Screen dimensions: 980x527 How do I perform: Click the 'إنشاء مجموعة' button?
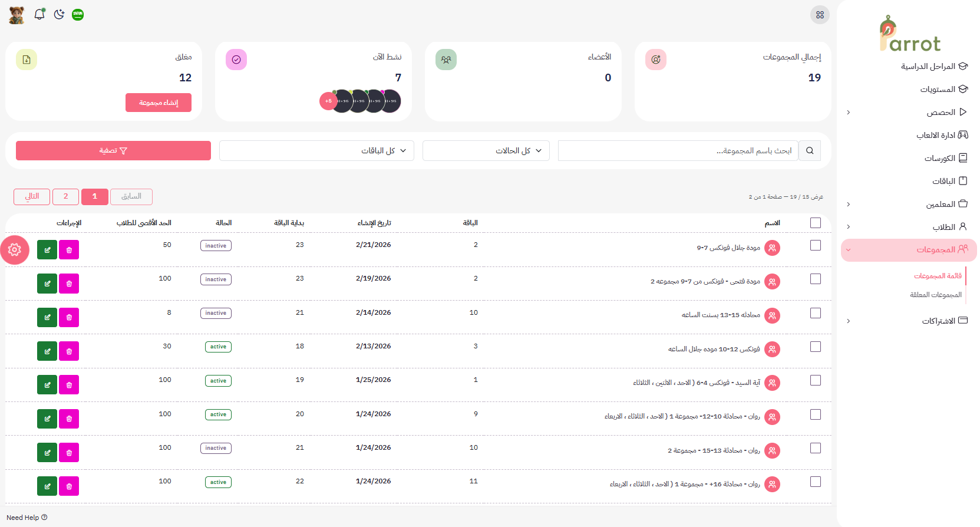tap(159, 103)
